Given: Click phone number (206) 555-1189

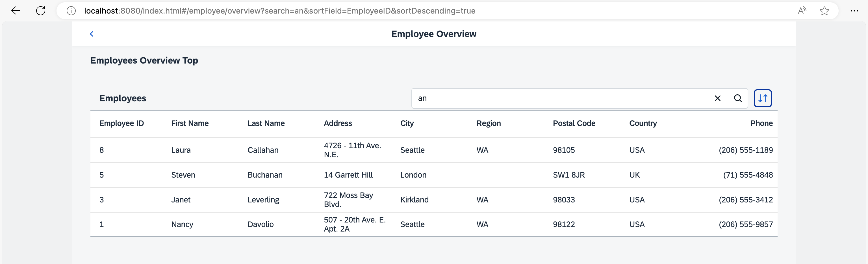Looking at the screenshot, I should tap(746, 150).
